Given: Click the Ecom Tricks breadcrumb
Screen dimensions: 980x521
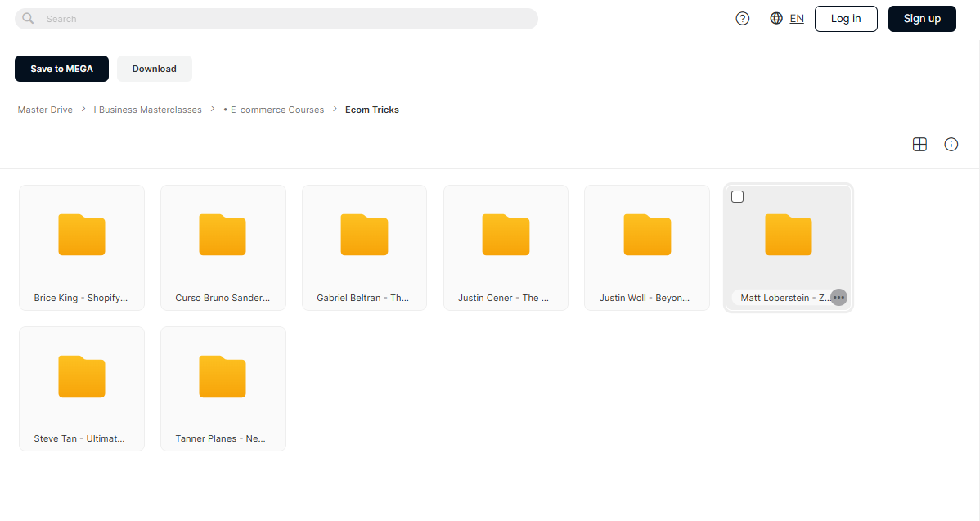Looking at the screenshot, I should pos(372,110).
